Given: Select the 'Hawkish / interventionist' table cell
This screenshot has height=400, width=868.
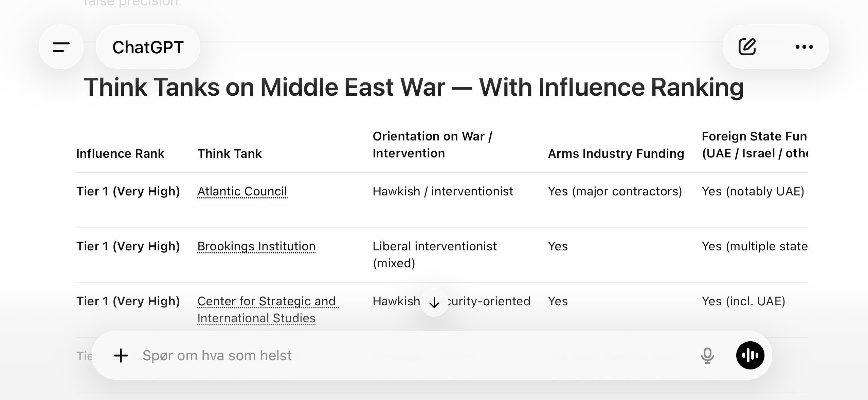Looking at the screenshot, I should pyautogui.click(x=443, y=191).
